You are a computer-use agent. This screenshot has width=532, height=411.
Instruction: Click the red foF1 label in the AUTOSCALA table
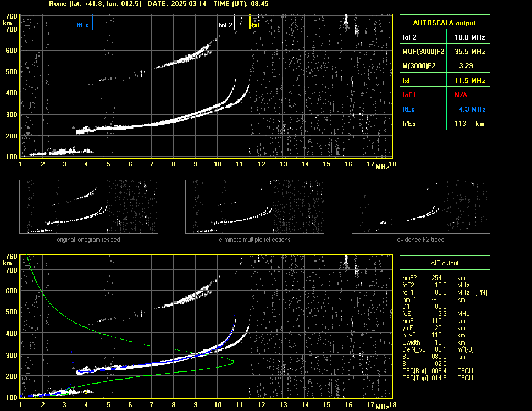(409, 95)
